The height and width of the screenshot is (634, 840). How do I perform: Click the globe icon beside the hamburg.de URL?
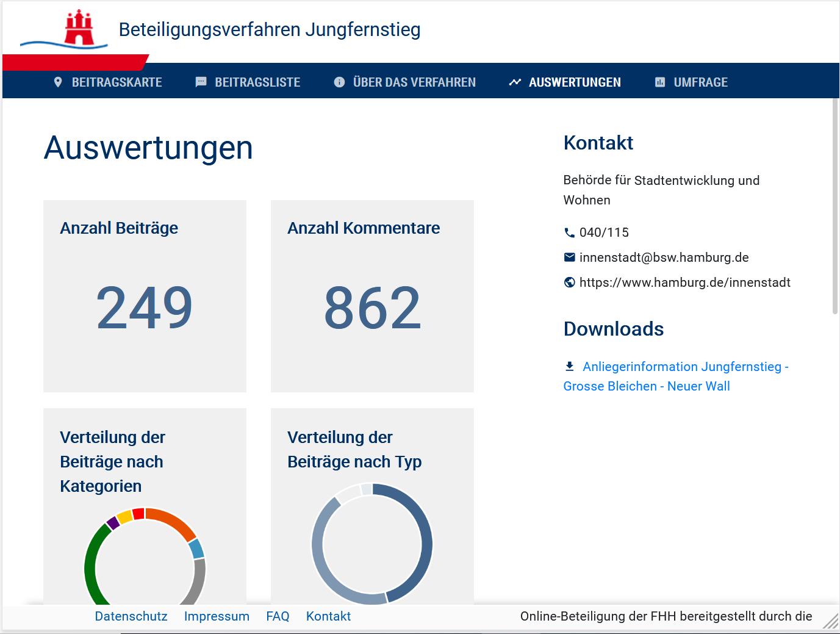[x=569, y=282]
